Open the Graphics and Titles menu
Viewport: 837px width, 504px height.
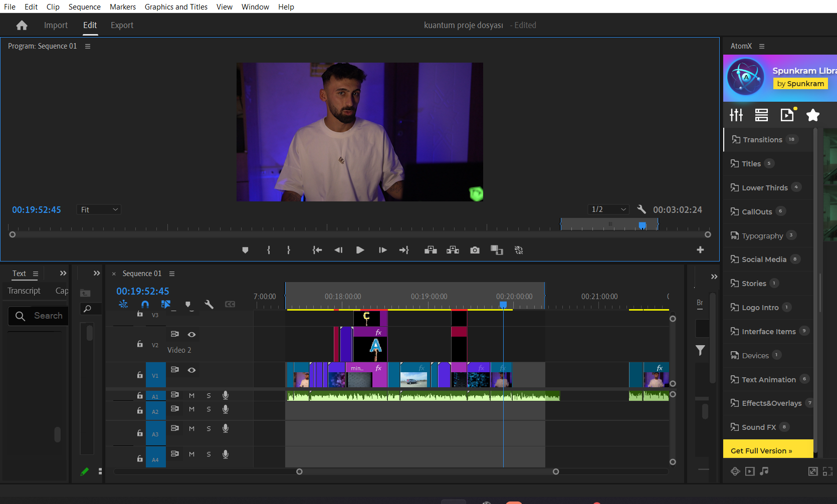tap(176, 7)
